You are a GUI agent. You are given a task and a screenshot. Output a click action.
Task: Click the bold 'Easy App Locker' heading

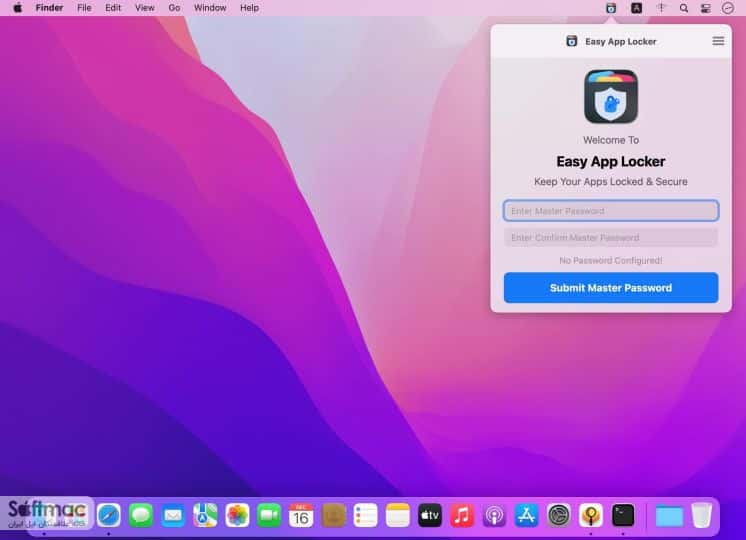click(611, 162)
